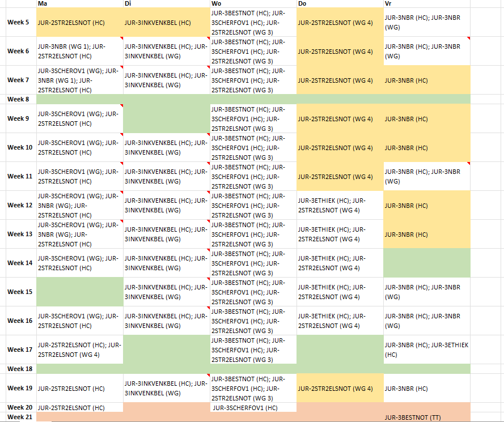Click the 'Wo' column header cell
This screenshot has height=422, width=504.
253,4
